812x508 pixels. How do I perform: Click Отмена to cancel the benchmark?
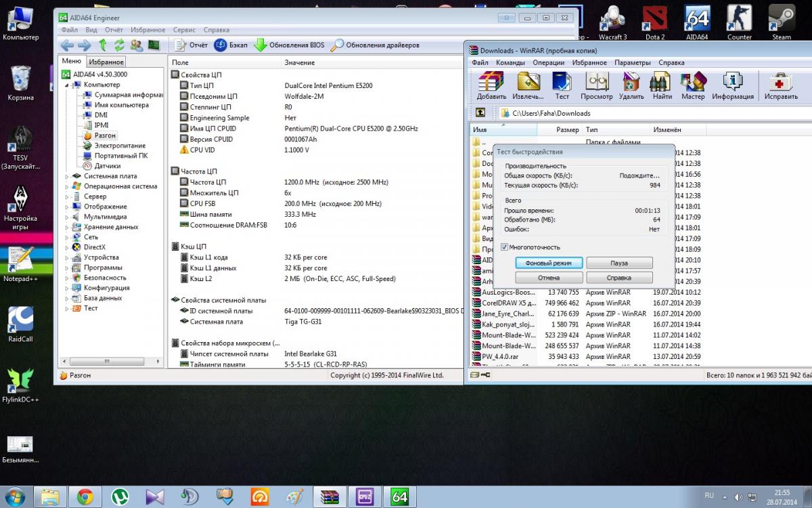(549, 278)
